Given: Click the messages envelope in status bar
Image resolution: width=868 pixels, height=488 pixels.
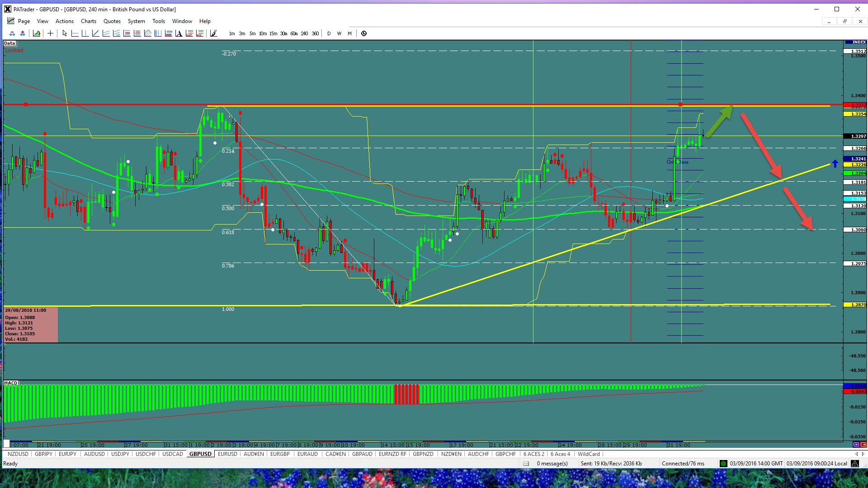Looking at the screenshot, I should coord(526,464).
